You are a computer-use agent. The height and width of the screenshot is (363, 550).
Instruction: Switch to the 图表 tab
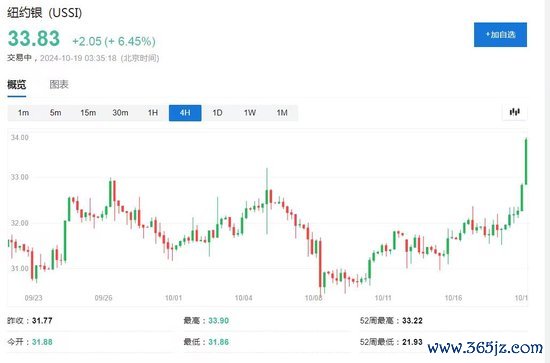tap(59, 85)
